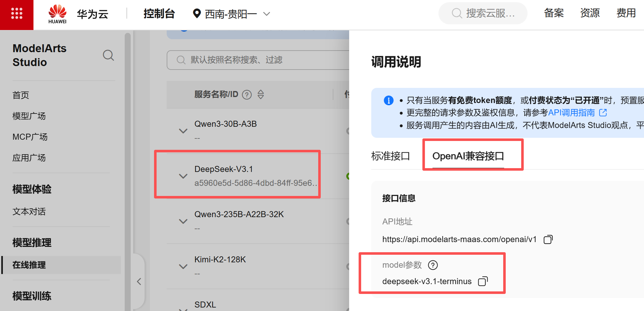Image resolution: width=644 pixels, height=311 pixels.
Task: Click the API URL text api.modelarts-maas.com
Action: pyautogui.click(x=459, y=239)
